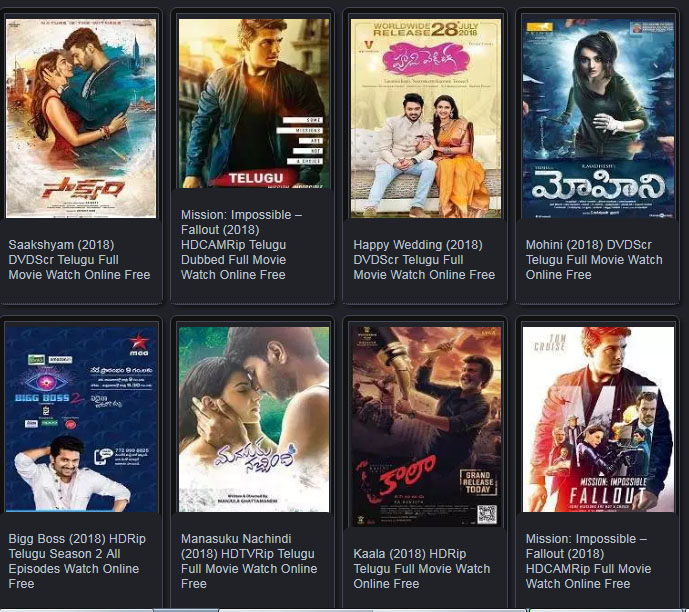
Task: Click the Star Maa logo on Bigg Boss poster
Action: tap(139, 345)
